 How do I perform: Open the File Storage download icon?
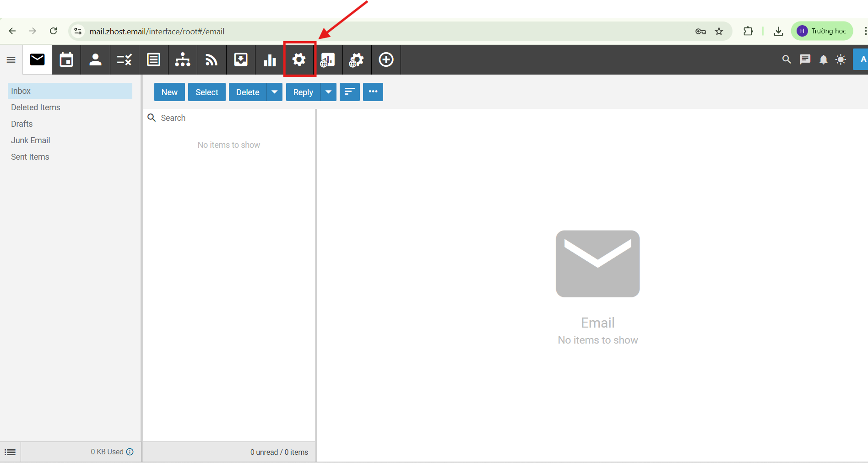240,59
